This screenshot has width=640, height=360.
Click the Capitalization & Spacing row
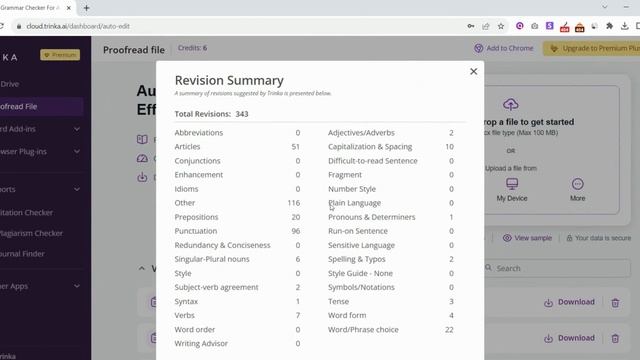391,147
